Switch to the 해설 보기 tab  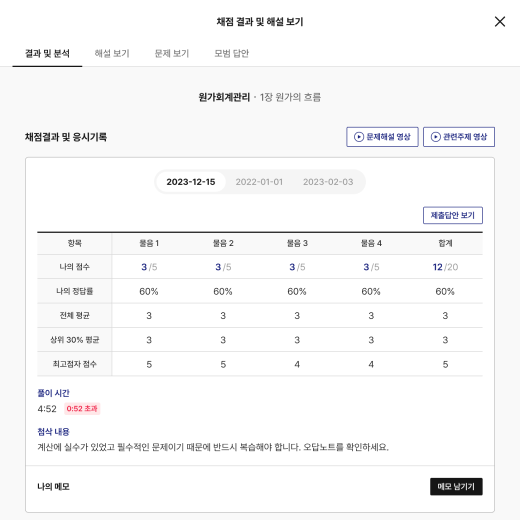[x=112, y=53]
